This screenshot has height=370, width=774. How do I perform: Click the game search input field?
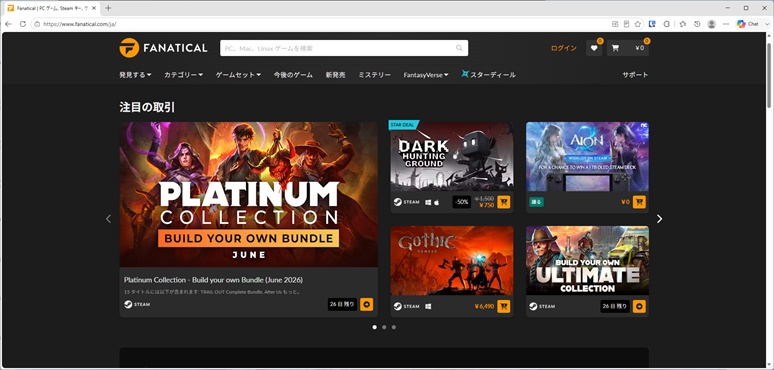pos(344,48)
